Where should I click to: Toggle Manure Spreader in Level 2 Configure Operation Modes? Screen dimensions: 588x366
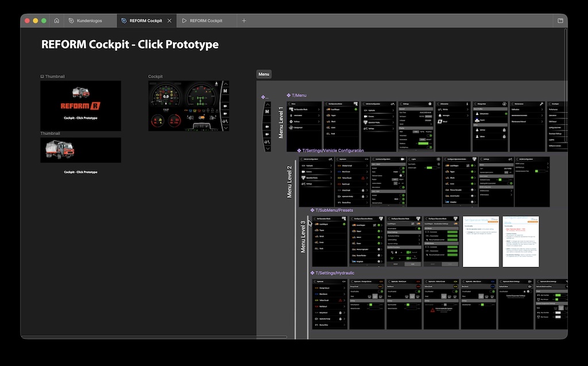tap(472, 190)
